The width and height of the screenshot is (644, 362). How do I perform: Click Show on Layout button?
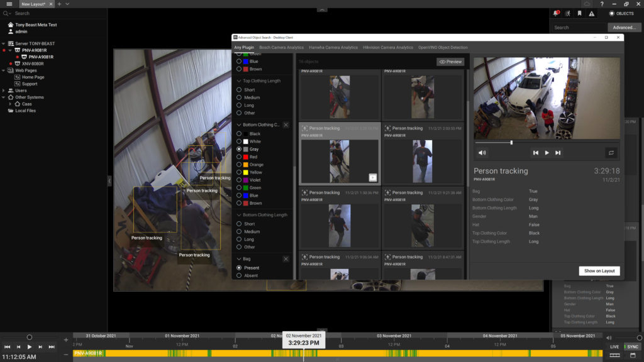click(599, 271)
